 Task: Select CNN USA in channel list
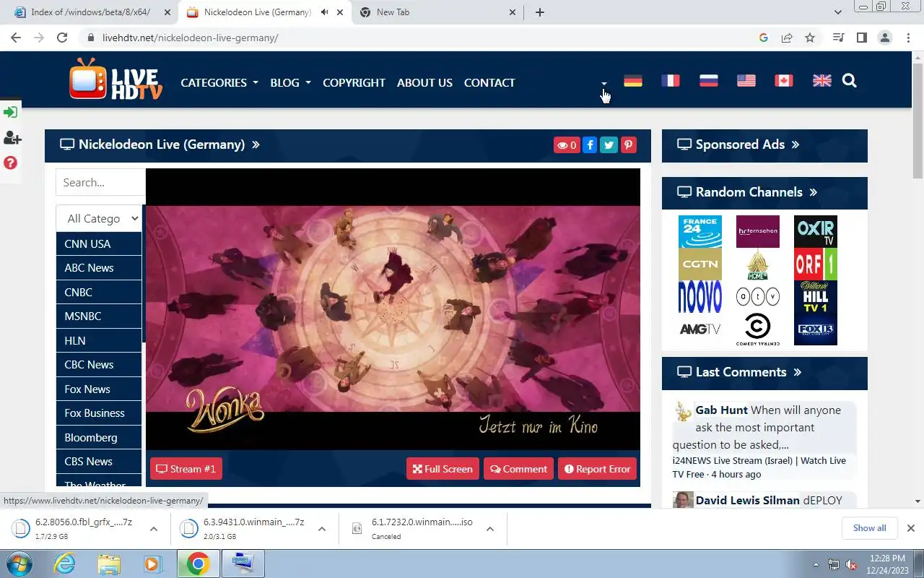point(99,243)
